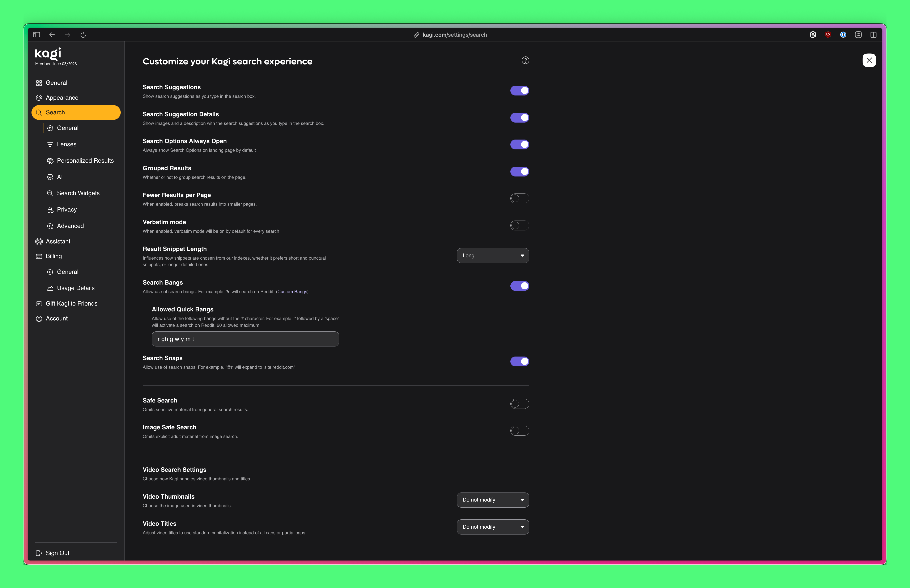The width and height of the screenshot is (910, 588).
Task: Open the Lenses sub-menu item
Action: click(67, 144)
